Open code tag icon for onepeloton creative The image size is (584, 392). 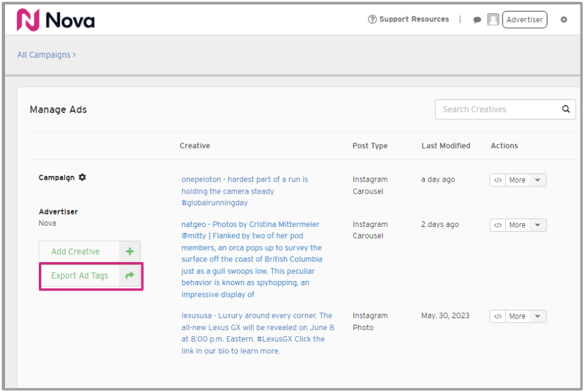click(x=498, y=180)
